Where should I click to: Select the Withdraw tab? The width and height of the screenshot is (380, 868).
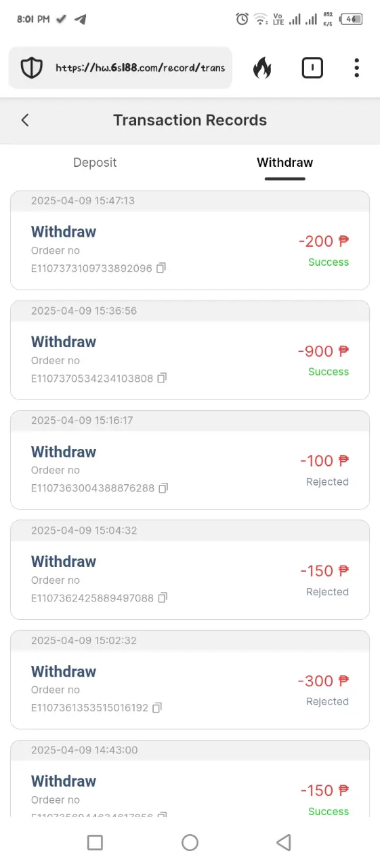point(284,163)
